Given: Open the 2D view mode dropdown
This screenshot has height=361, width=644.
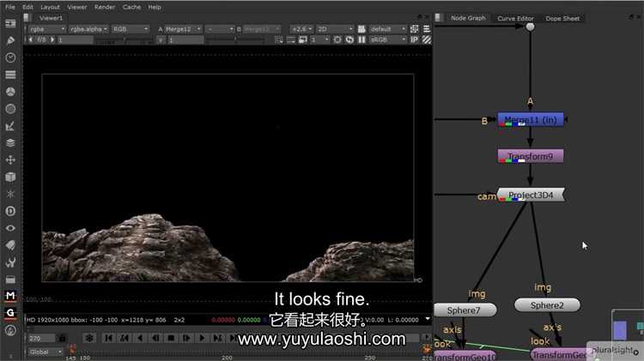Looking at the screenshot, I should coord(335,29).
